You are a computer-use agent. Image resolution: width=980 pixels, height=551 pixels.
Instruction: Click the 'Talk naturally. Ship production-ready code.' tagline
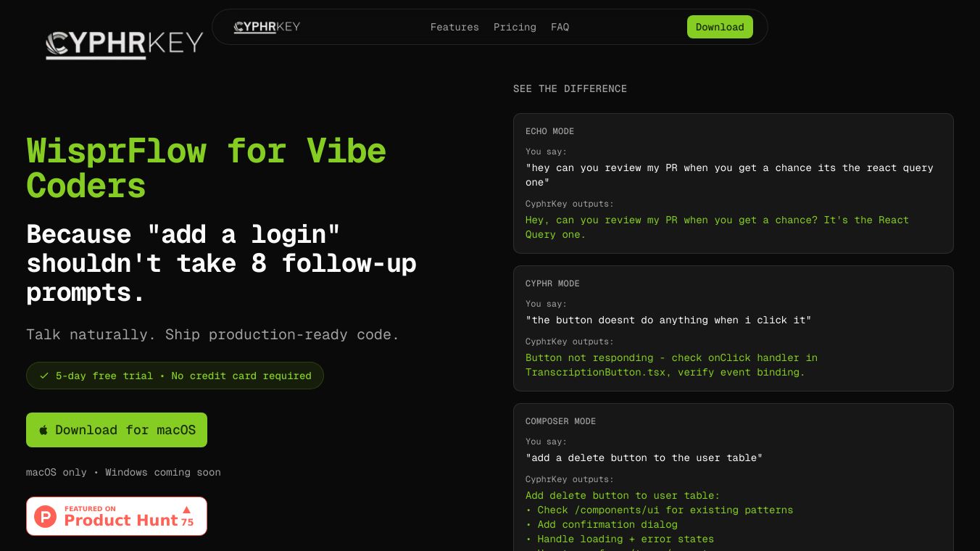[212, 334]
